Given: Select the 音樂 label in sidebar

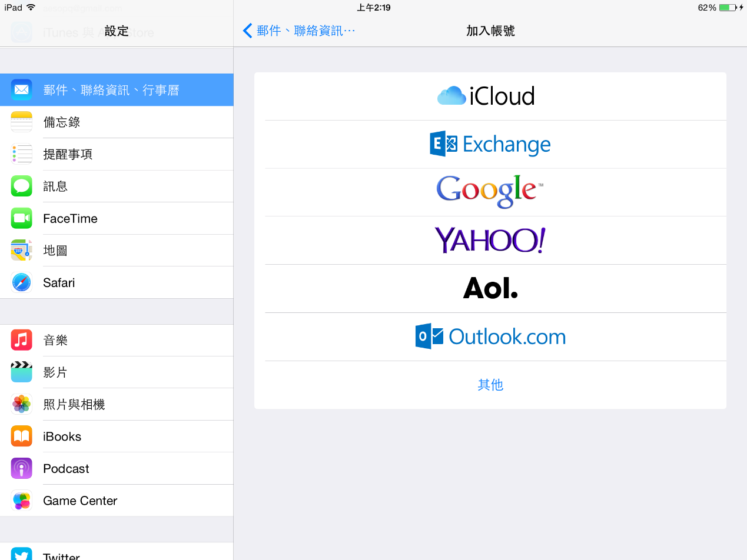Looking at the screenshot, I should point(55,340).
